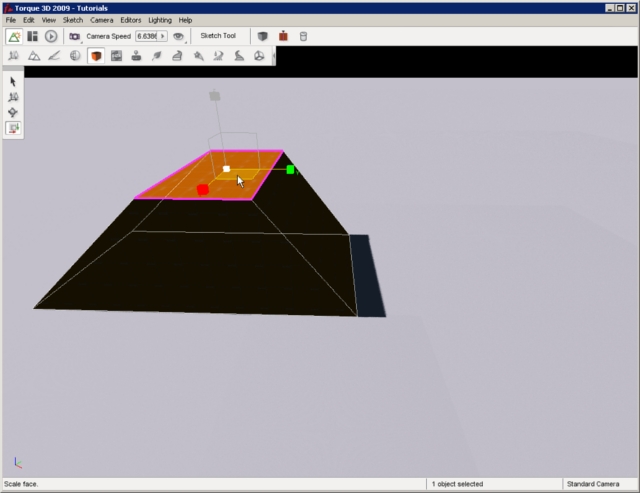
Task: Open the World Editor icon in toolbar
Action: [14, 36]
